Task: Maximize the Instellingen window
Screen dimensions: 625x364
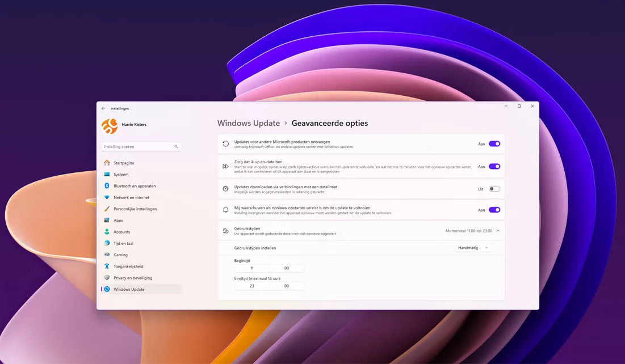Action: tap(519, 106)
